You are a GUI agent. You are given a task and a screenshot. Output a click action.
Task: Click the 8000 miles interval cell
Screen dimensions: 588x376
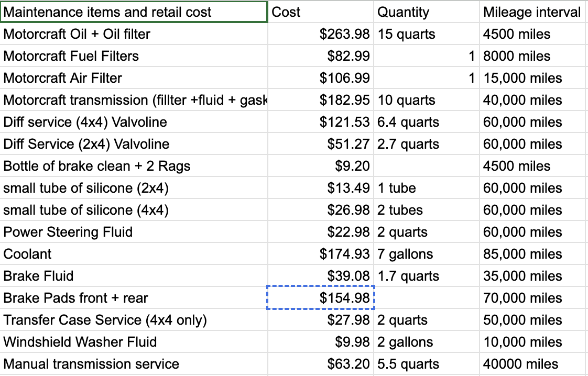[533, 56]
